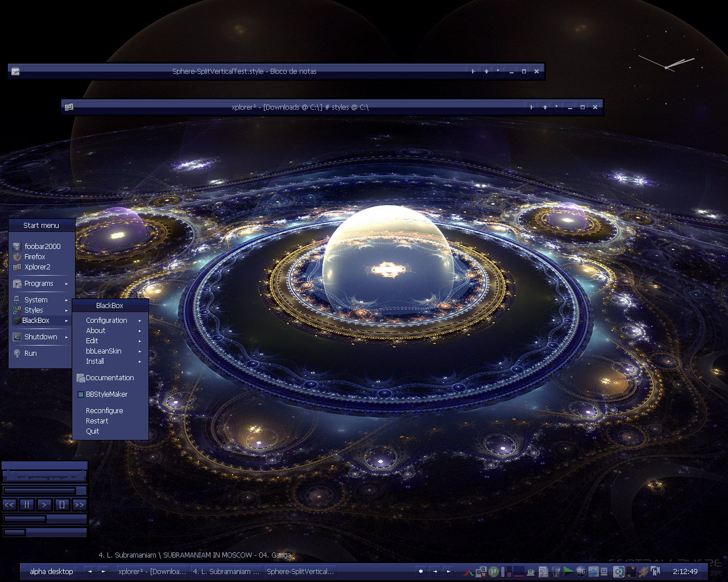Launch Firefox from the Start menu

click(x=42, y=256)
